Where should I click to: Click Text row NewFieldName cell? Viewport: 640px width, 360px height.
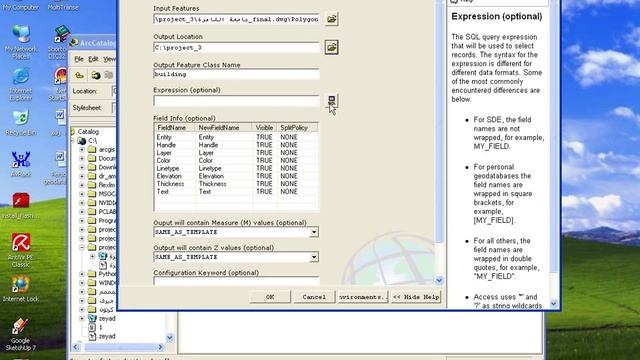(x=223, y=191)
